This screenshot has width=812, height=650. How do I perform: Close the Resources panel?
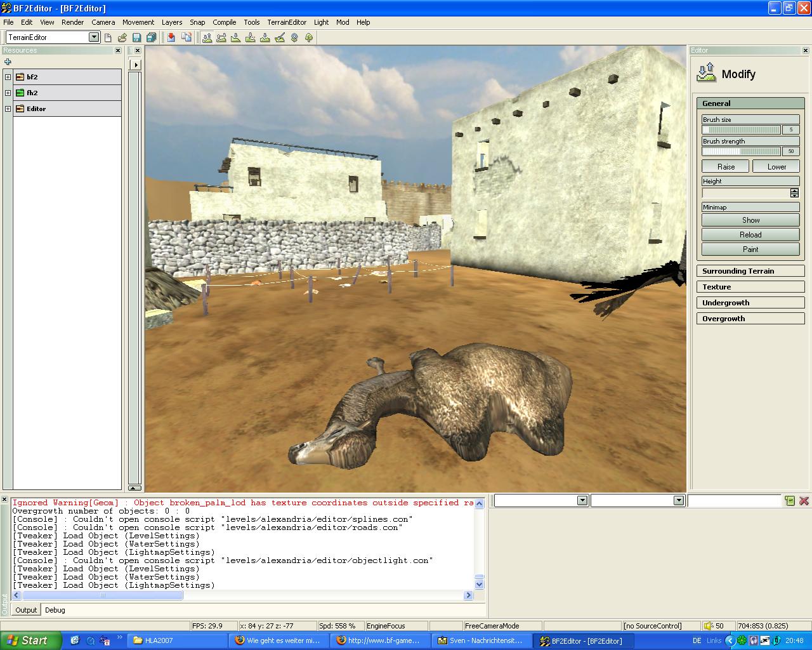click(117, 50)
